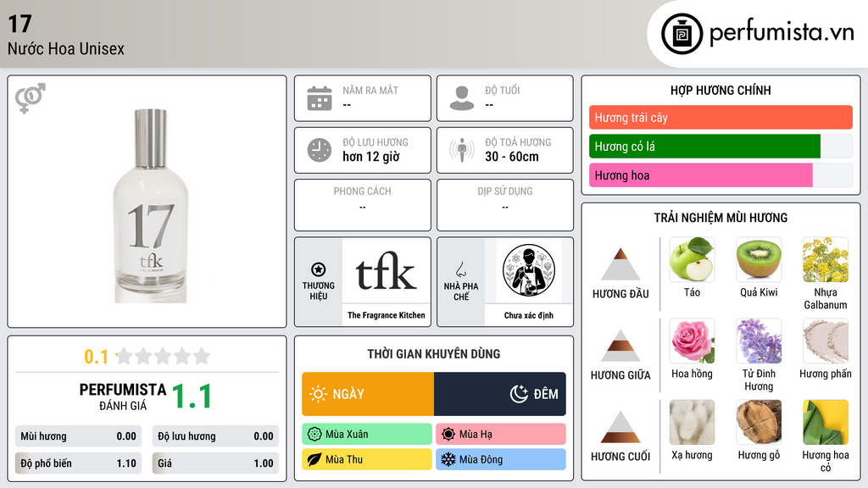Click the flower icon beside Mùa Xuân

(x=314, y=435)
